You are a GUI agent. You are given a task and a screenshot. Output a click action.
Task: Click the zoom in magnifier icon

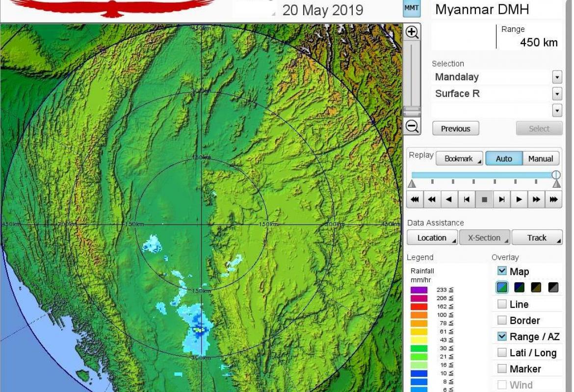pyautogui.click(x=412, y=33)
